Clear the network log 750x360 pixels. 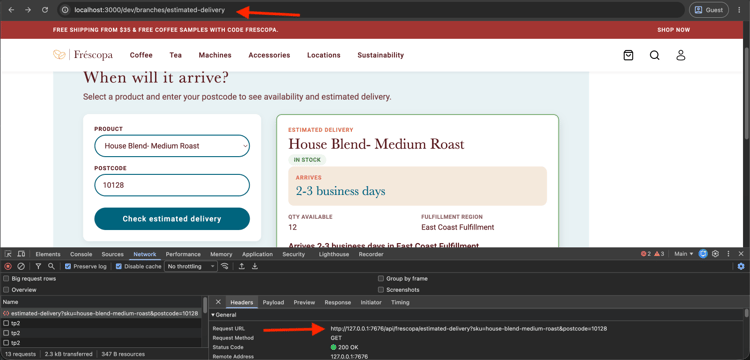pyautogui.click(x=21, y=266)
